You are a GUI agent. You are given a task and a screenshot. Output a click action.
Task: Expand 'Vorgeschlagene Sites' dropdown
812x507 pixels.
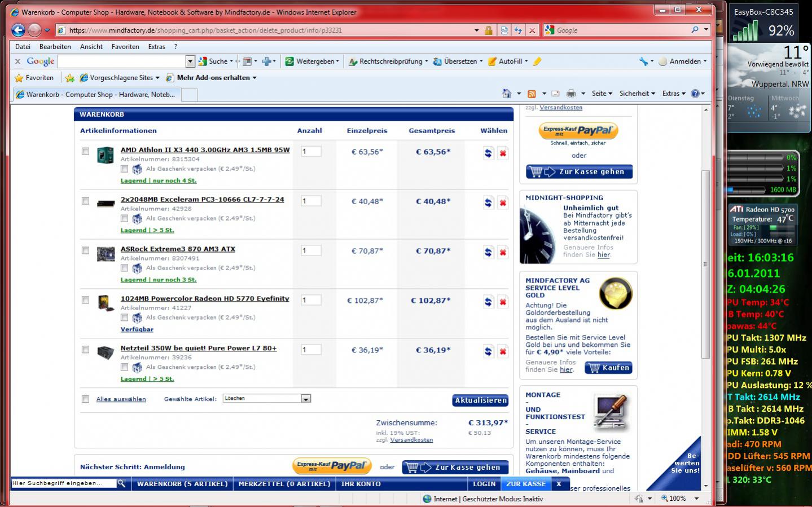click(x=157, y=78)
